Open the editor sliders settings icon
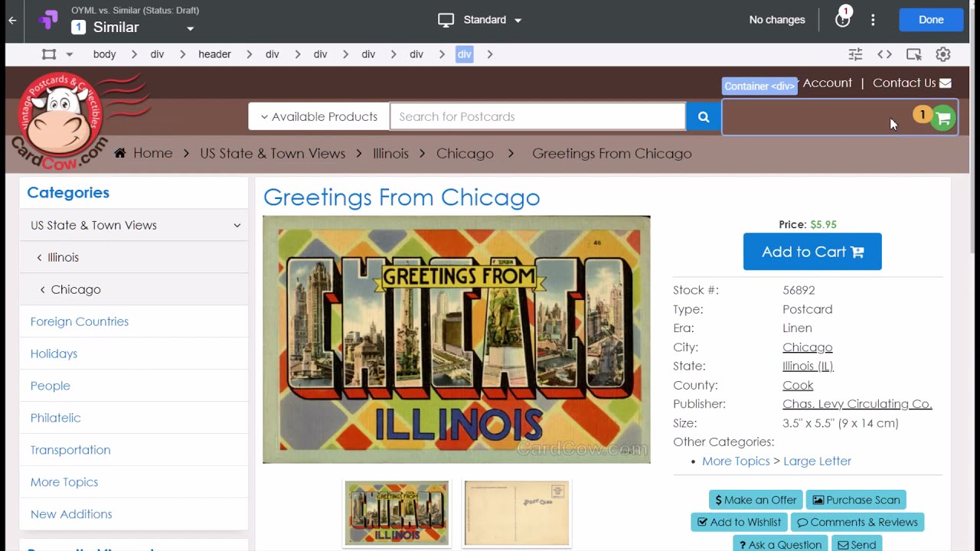This screenshot has height=551, width=980. point(855,54)
